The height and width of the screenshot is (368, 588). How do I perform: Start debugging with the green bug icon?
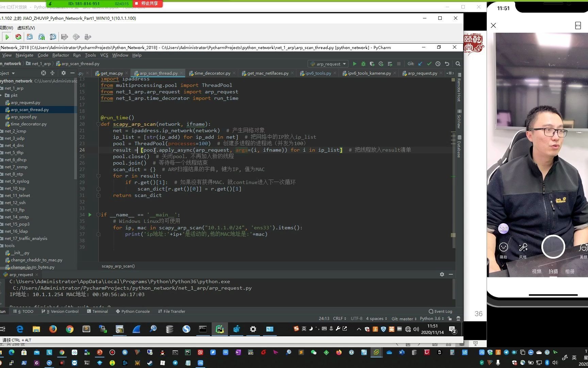pyautogui.click(x=363, y=64)
